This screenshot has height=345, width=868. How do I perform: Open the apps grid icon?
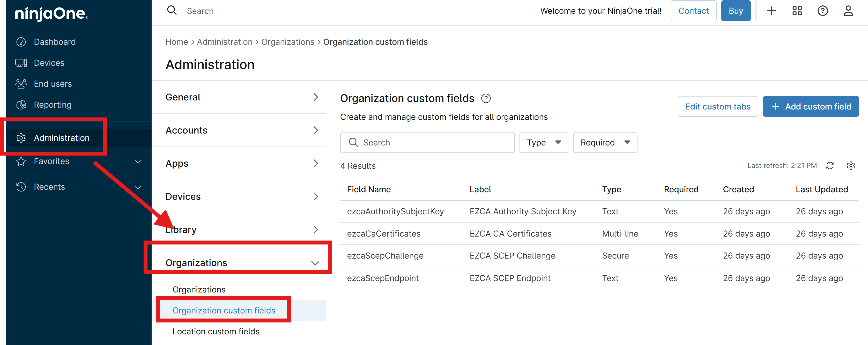point(797,11)
